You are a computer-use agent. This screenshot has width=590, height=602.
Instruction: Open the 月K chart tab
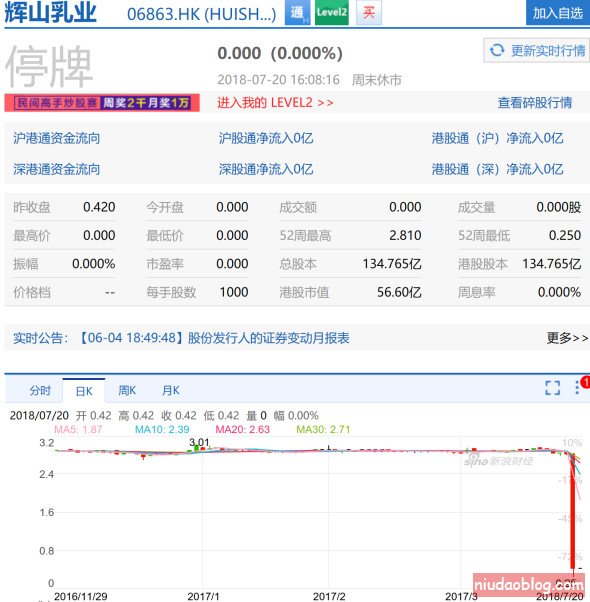pos(171,390)
